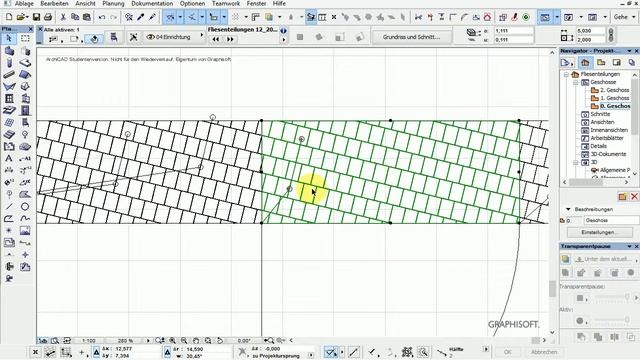Click the zoom-out magnifier at bottom of drawing
The width and height of the screenshot is (640, 360).
click(x=184, y=340)
